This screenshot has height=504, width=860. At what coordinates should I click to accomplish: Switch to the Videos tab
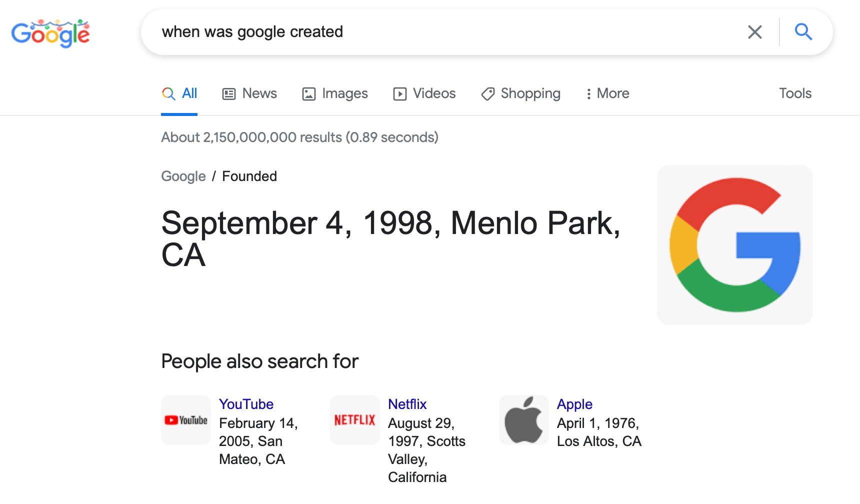[424, 93]
